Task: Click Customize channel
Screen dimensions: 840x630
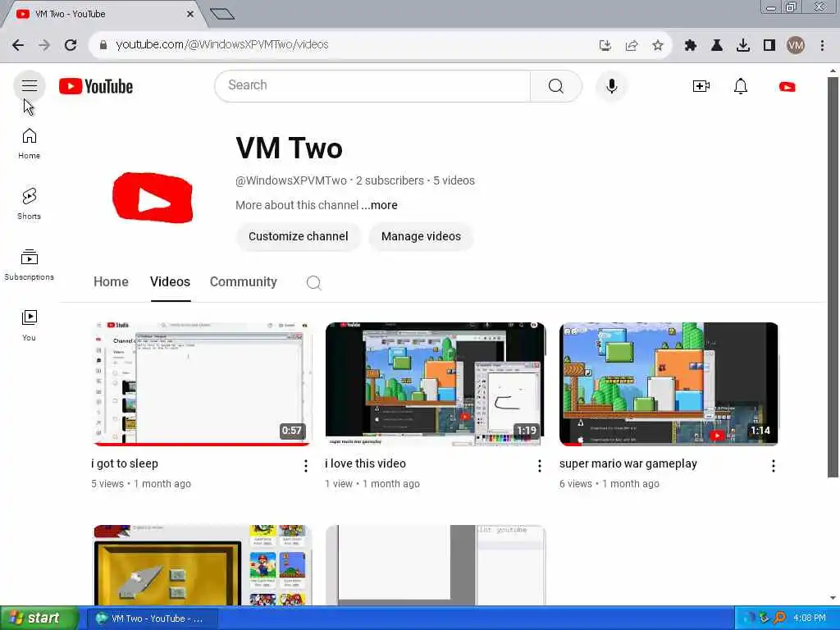Action: (x=299, y=236)
